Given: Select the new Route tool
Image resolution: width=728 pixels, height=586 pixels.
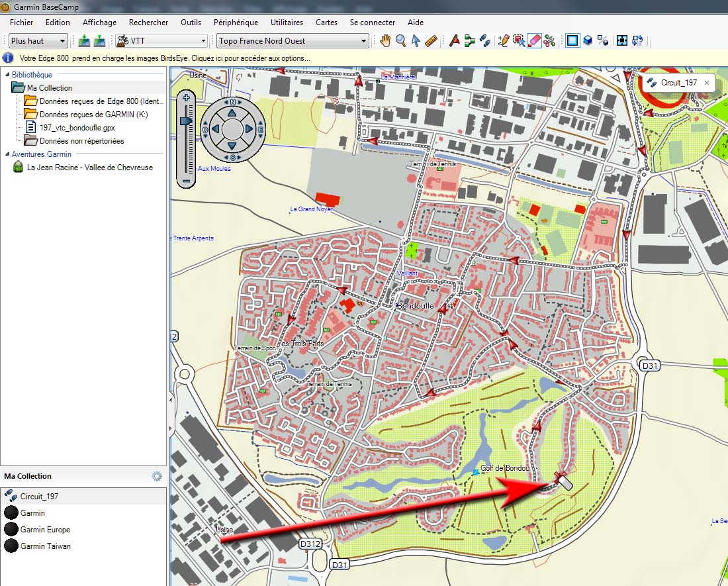Looking at the screenshot, I should [x=469, y=41].
